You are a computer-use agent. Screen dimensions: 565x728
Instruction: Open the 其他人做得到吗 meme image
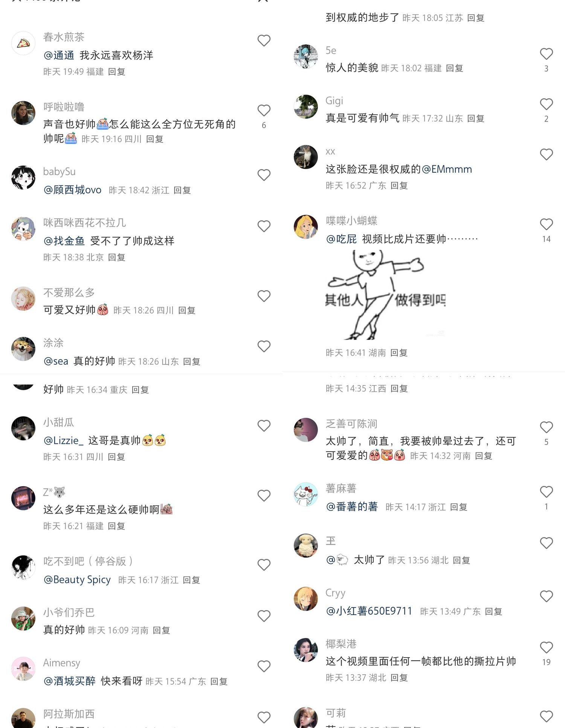386,295
